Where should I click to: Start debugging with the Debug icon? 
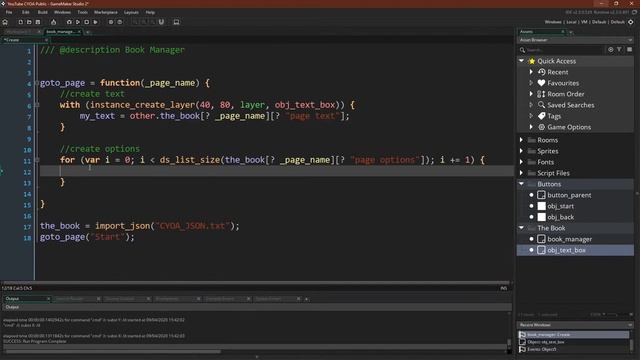coord(69,22)
